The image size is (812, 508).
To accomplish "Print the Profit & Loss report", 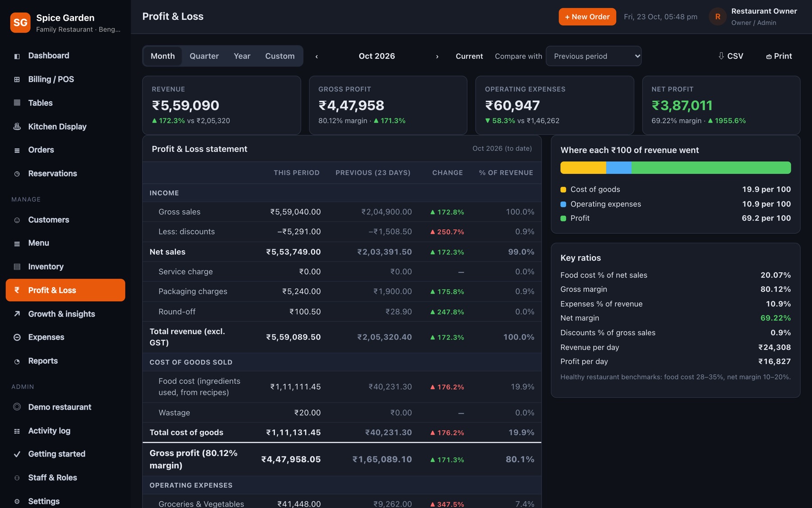I will [779, 56].
